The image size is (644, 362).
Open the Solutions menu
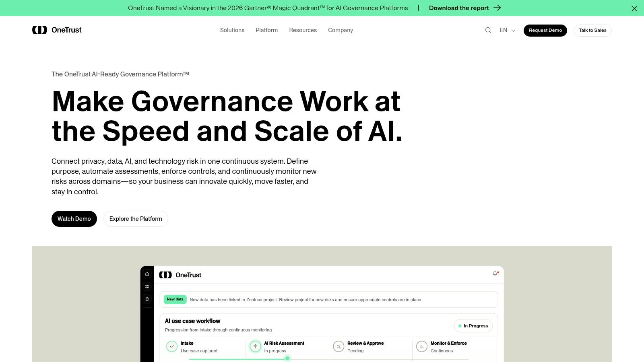click(x=232, y=30)
